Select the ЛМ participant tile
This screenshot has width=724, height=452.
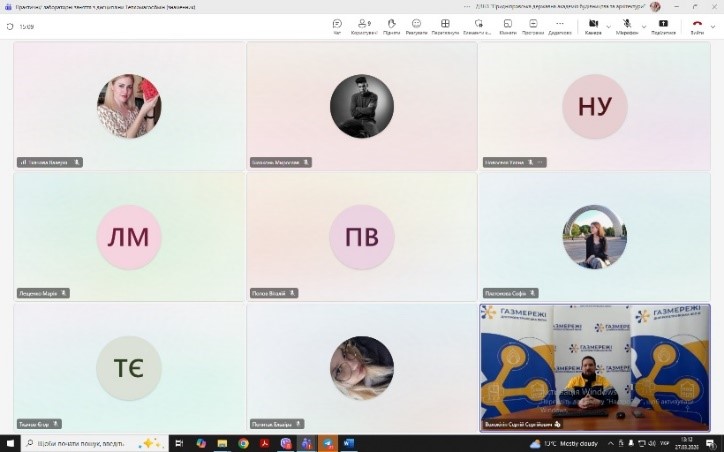click(129, 237)
